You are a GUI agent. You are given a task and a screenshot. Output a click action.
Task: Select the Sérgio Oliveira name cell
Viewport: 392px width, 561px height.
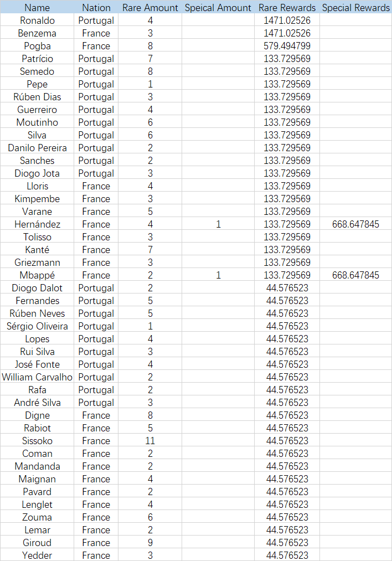pos(37,326)
